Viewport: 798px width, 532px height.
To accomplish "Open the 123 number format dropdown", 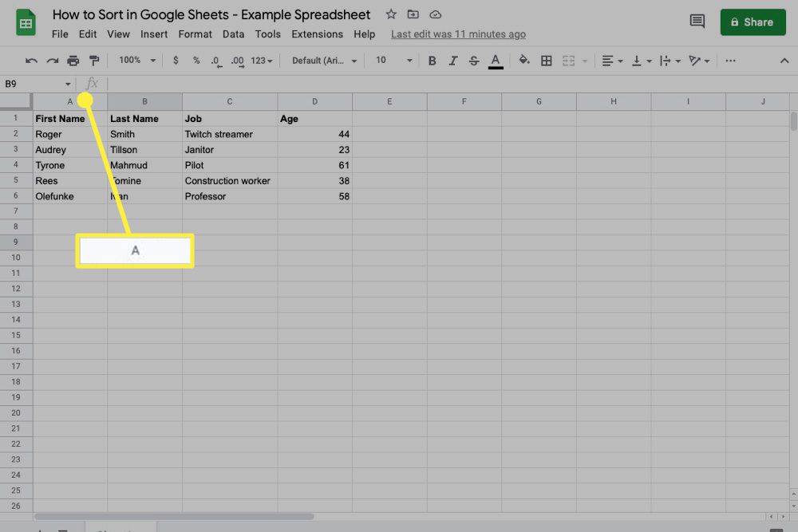I will tap(262, 61).
